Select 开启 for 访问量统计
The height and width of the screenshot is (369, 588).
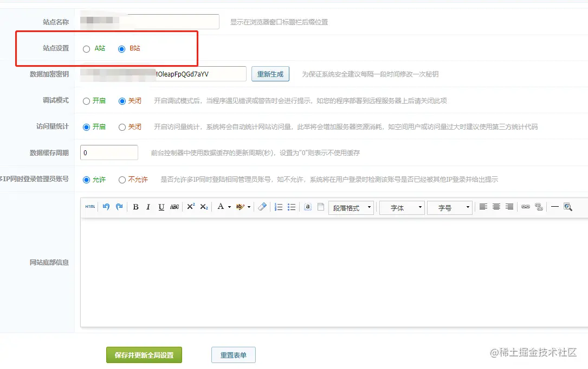click(x=87, y=128)
